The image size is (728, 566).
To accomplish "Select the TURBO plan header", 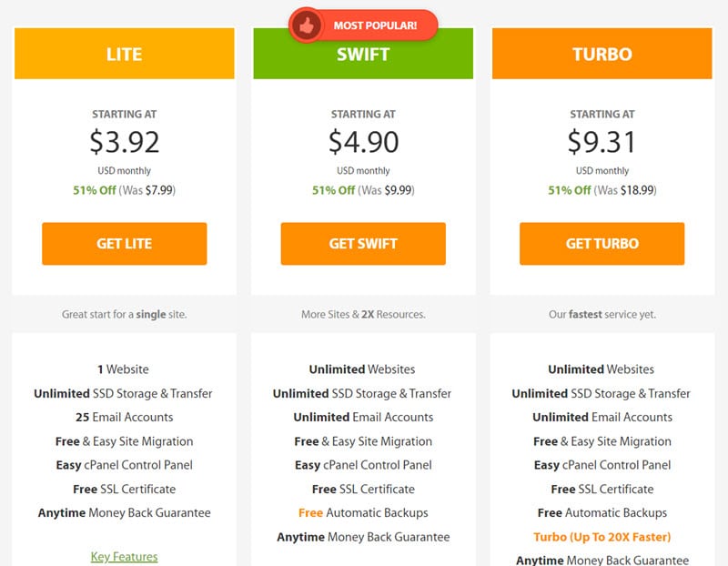I will 602,54.
